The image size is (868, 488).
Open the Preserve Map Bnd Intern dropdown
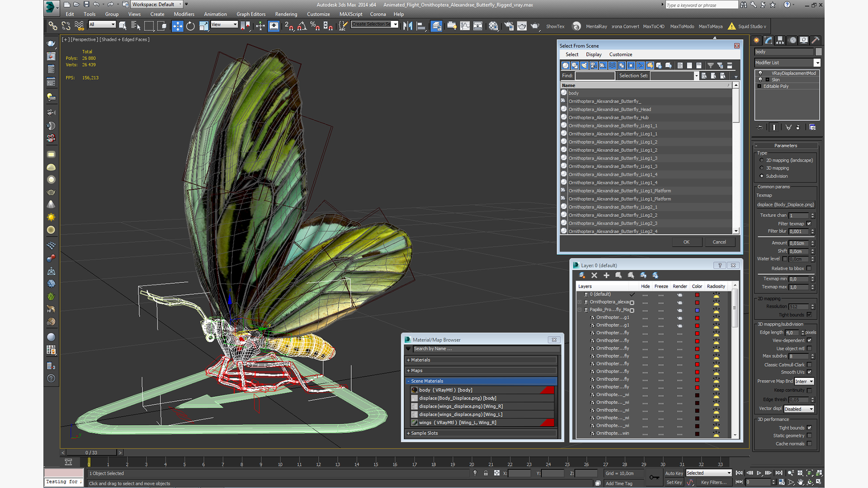click(804, 381)
